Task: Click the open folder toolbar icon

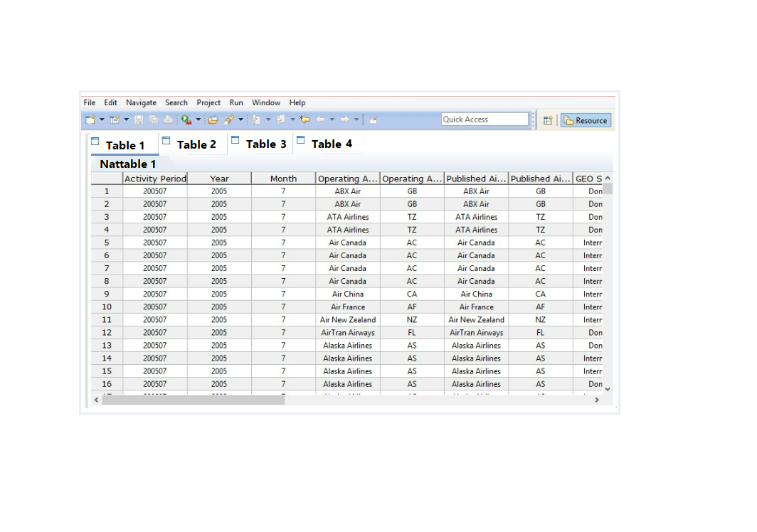Action: pyautogui.click(x=213, y=119)
